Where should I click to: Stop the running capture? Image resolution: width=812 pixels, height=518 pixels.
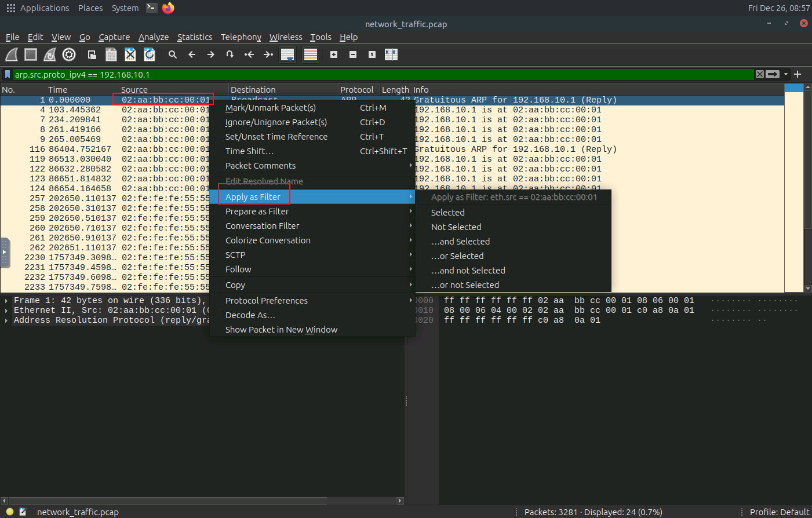click(31, 54)
